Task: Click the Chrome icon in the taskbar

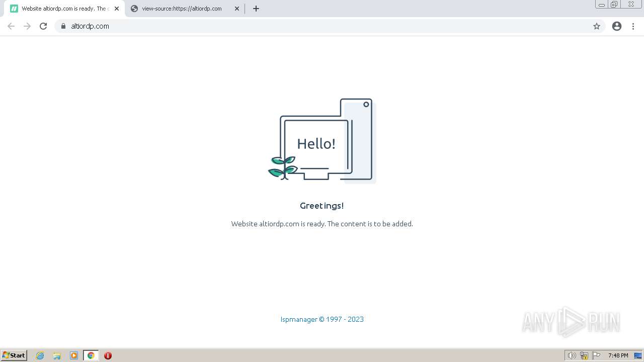Action: click(91, 355)
